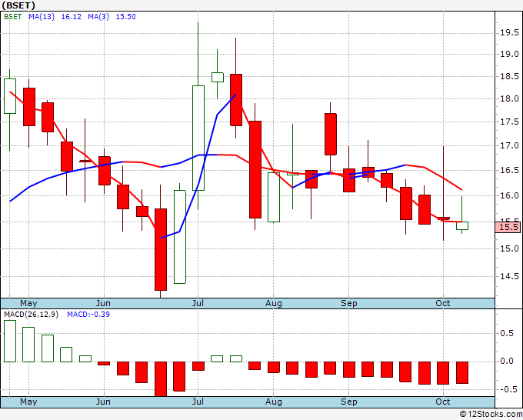Click the long red candle at the June low
523x420 pixels.
[x=161, y=248]
